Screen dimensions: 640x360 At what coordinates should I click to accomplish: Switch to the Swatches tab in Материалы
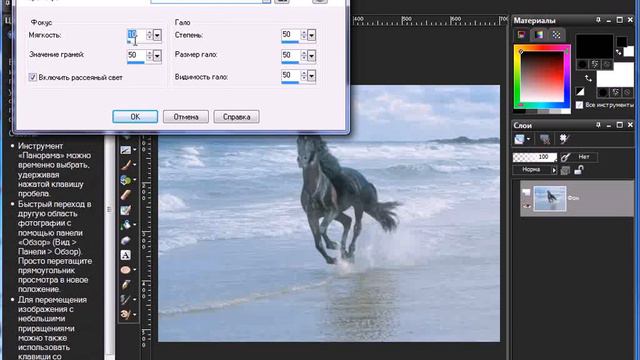pos(556,35)
